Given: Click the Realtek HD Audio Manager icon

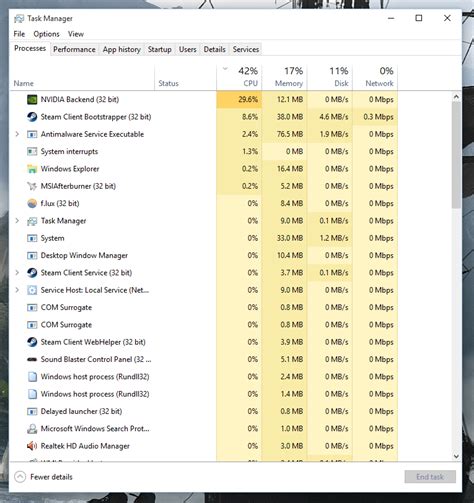Looking at the screenshot, I should tap(32, 446).
